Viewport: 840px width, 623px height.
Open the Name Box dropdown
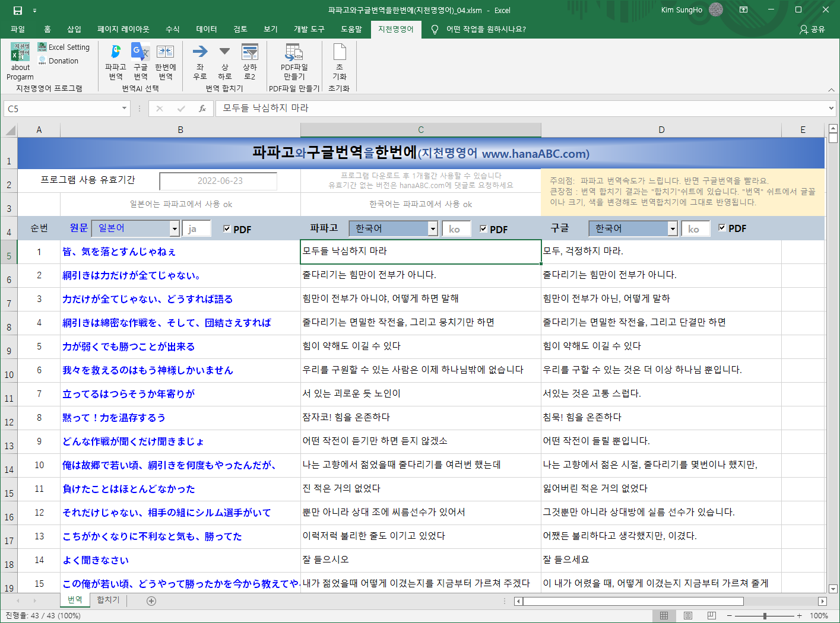click(125, 109)
